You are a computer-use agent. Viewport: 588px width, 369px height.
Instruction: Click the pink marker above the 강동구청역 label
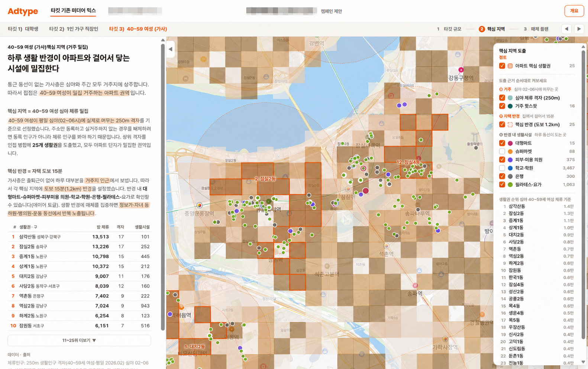[461, 70]
